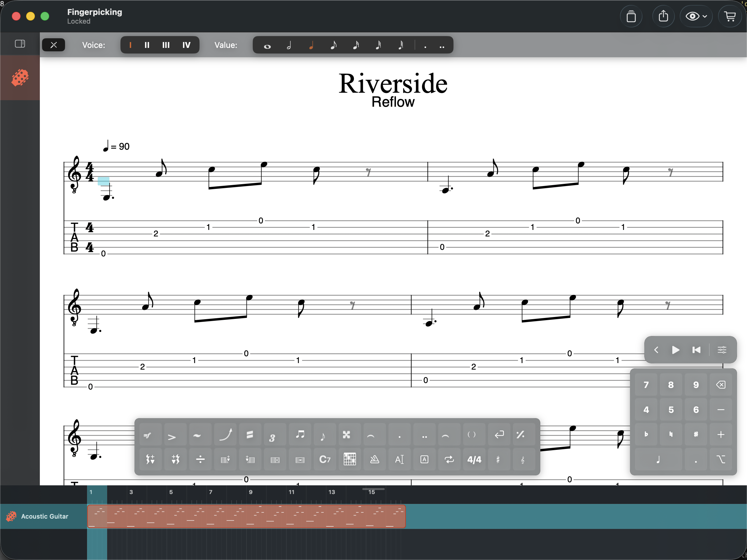The height and width of the screenshot is (560, 747).
Task: Select the bend arrow icon
Action: tap(225, 434)
